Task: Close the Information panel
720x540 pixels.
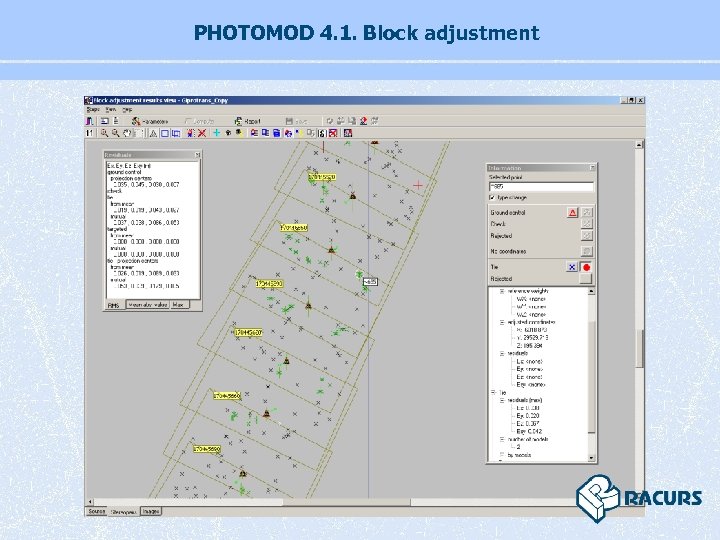Action: [592, 168]
